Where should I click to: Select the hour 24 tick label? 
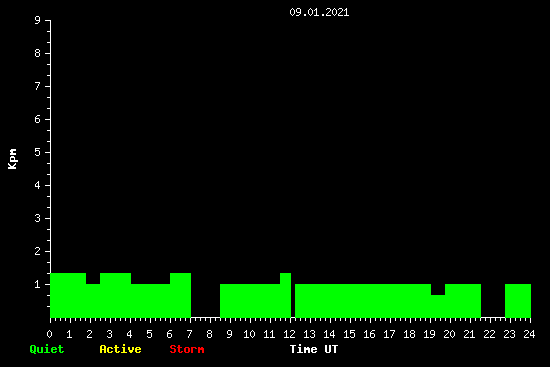pyautogui.click(x=529, y=334)
